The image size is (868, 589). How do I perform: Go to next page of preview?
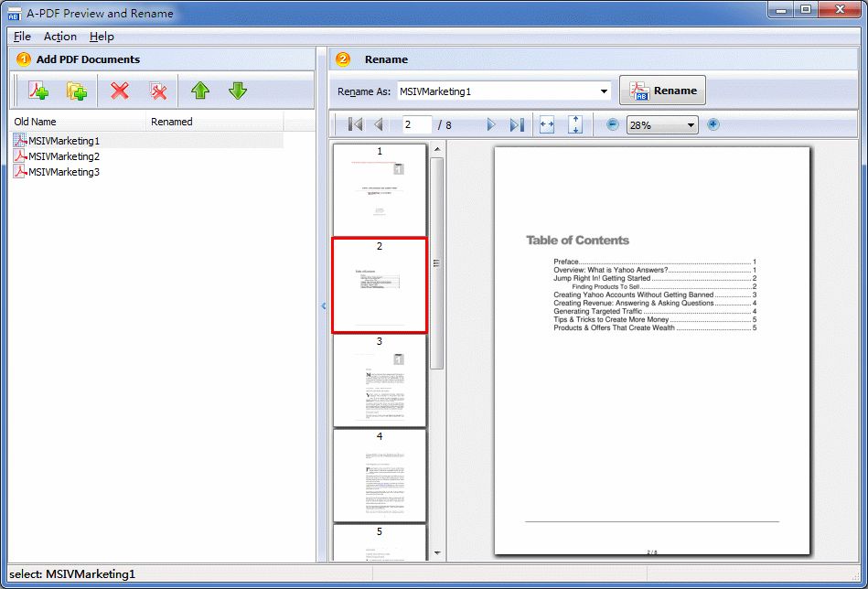coord(490,124)
